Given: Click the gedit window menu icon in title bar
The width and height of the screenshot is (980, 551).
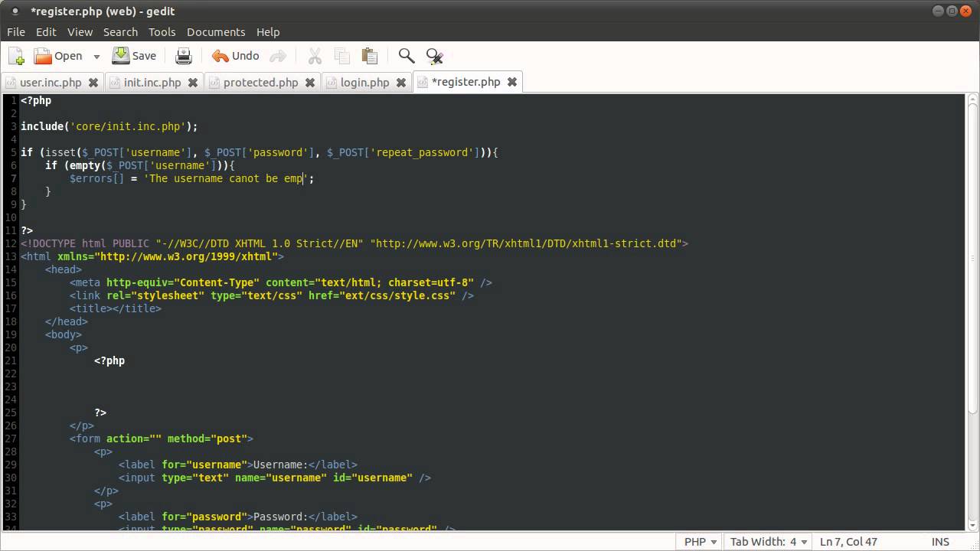Looking at the screenshot, I should (15, 11).
